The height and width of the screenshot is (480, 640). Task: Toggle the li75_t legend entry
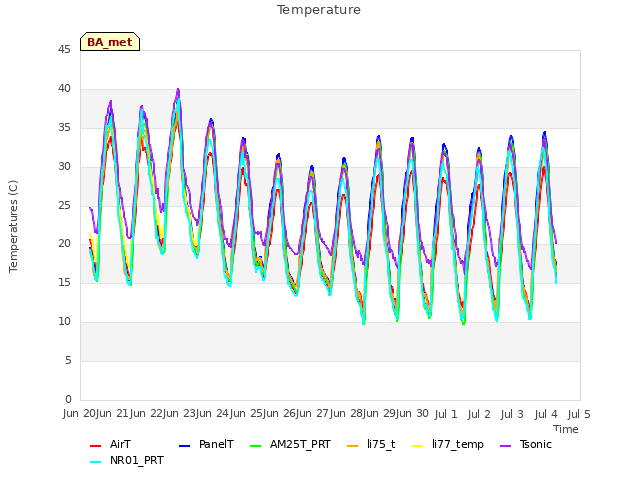(371, 444)
